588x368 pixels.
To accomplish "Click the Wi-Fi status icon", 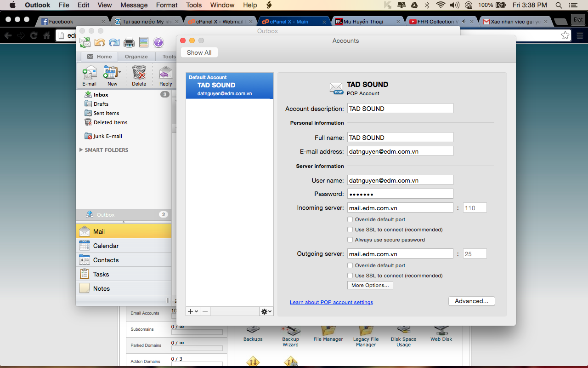I will tap(441, 5).
